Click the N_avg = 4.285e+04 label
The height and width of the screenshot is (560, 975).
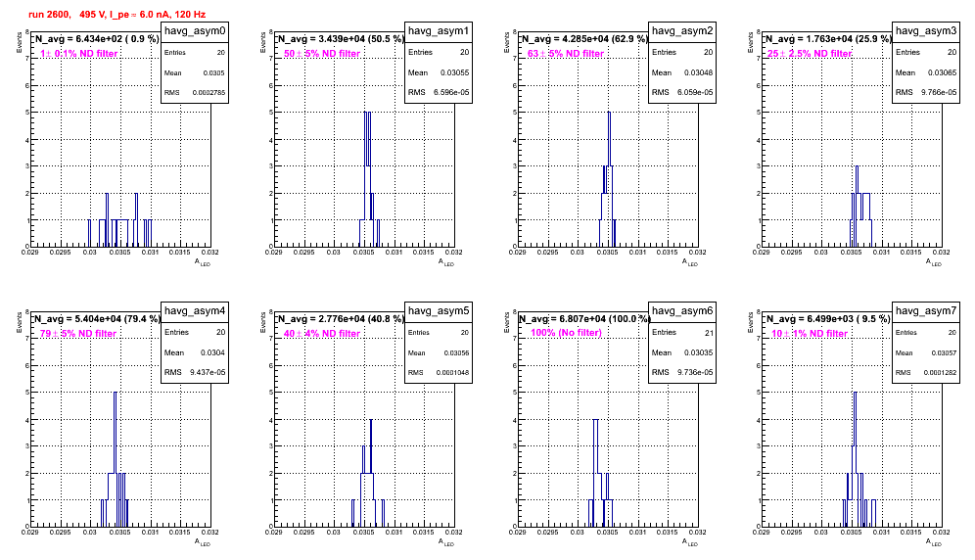click(x=584, y=38)
